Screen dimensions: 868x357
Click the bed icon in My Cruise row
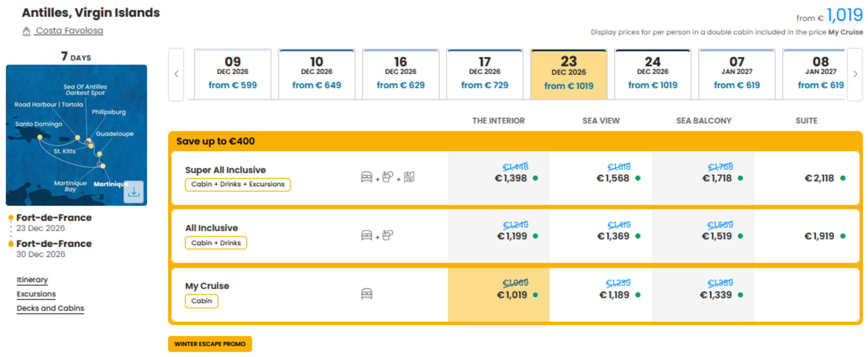point(367,294)
